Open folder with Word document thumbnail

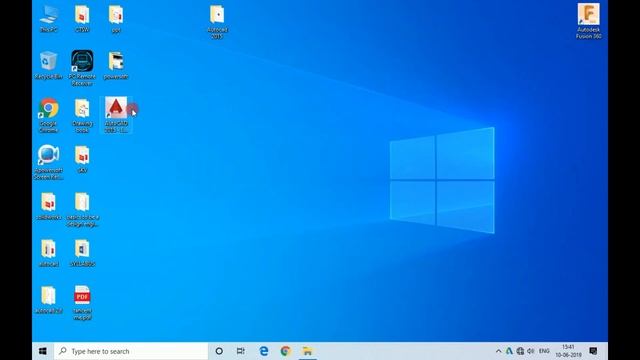click(82, 253)
